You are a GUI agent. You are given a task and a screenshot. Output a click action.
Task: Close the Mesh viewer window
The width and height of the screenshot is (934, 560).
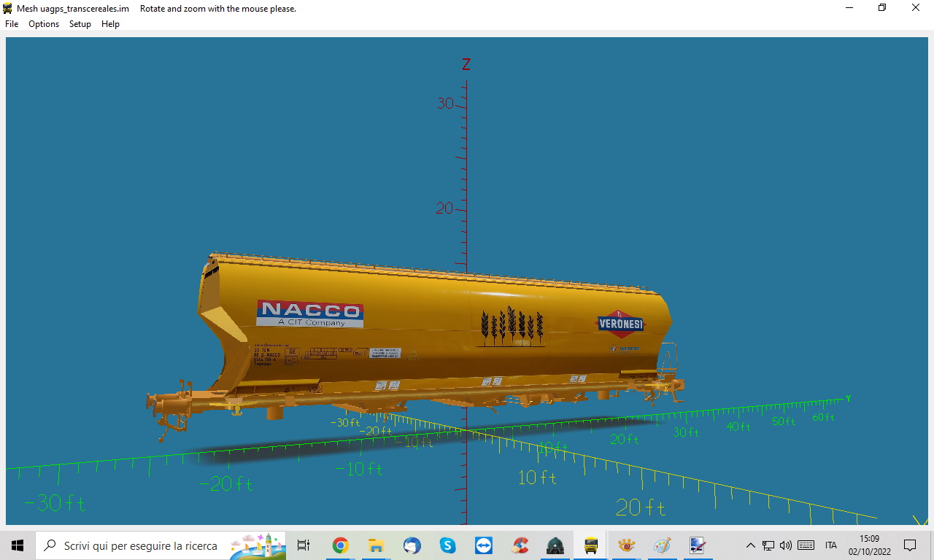tap(916, 8)
